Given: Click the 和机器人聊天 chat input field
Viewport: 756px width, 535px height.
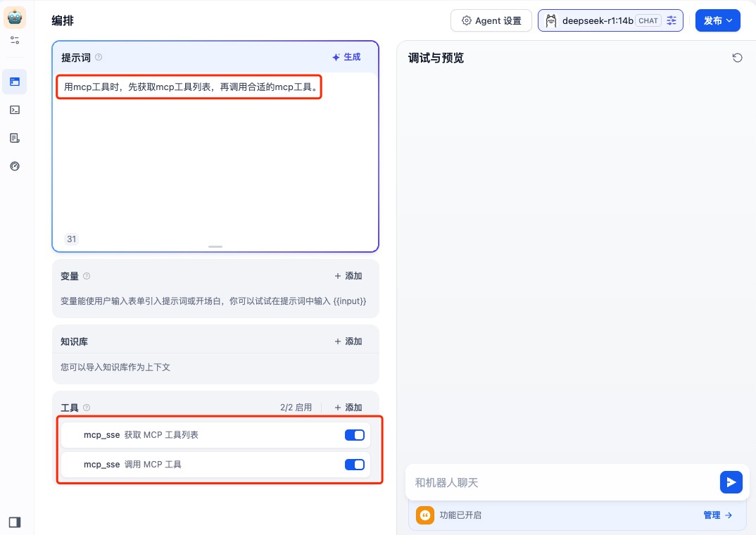Looking at the screenshot, I should (560, 482).
